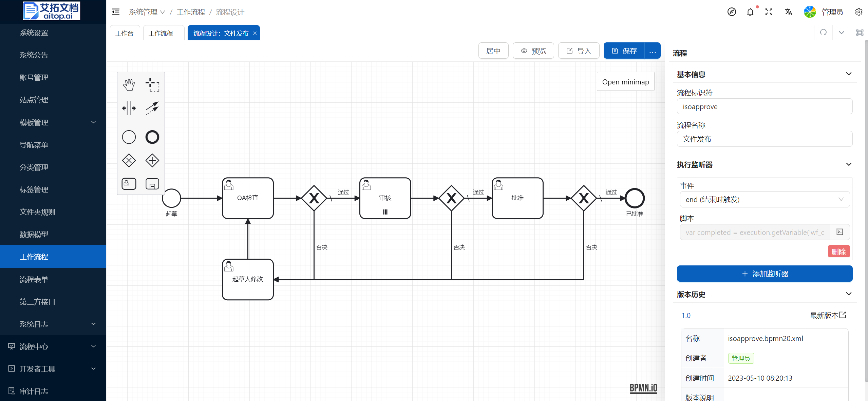Switch to the 工作流程 tab
The image size is (868, 401).
coord(161,33)
